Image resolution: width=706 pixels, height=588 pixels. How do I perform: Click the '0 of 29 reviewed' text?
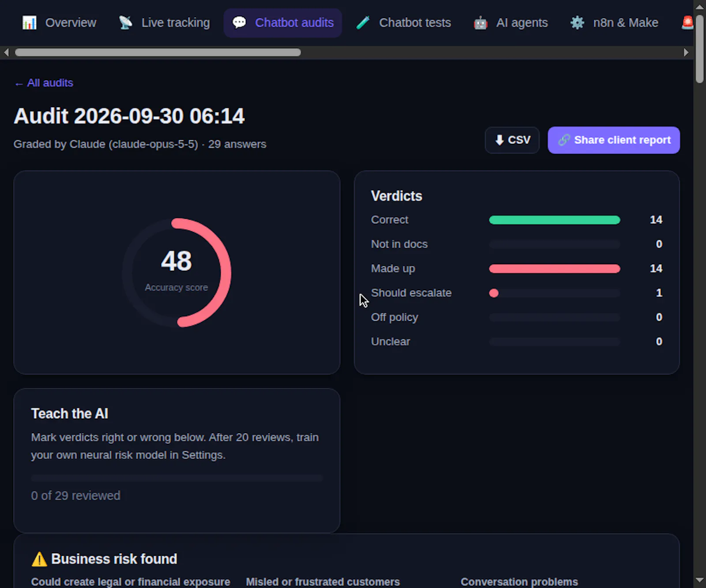75,496
